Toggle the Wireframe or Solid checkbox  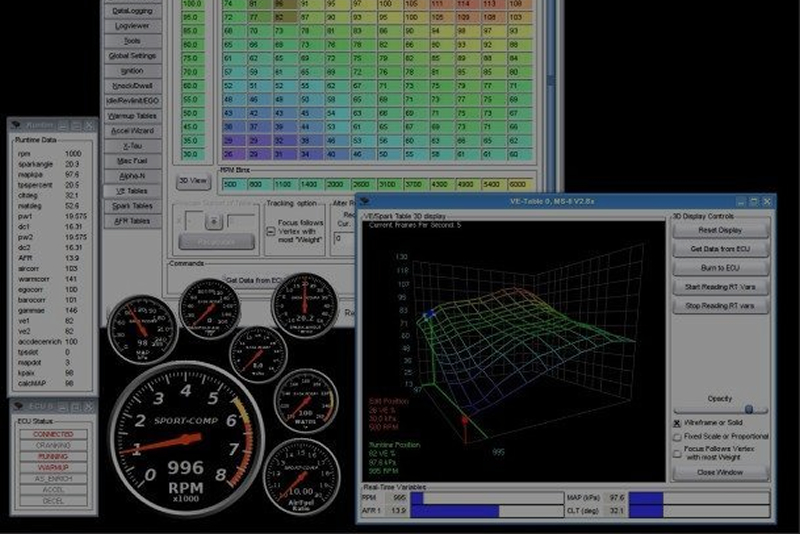(678, 423)
